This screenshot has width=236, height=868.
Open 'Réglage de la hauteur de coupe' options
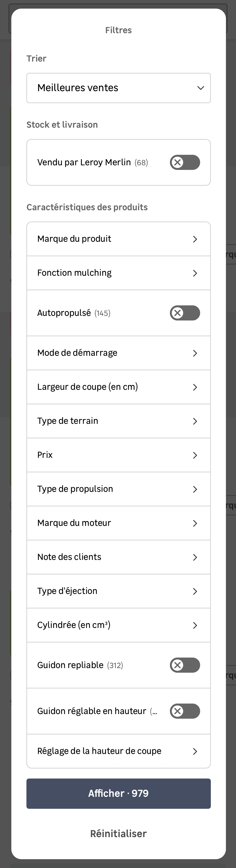(x=119, y=751)
